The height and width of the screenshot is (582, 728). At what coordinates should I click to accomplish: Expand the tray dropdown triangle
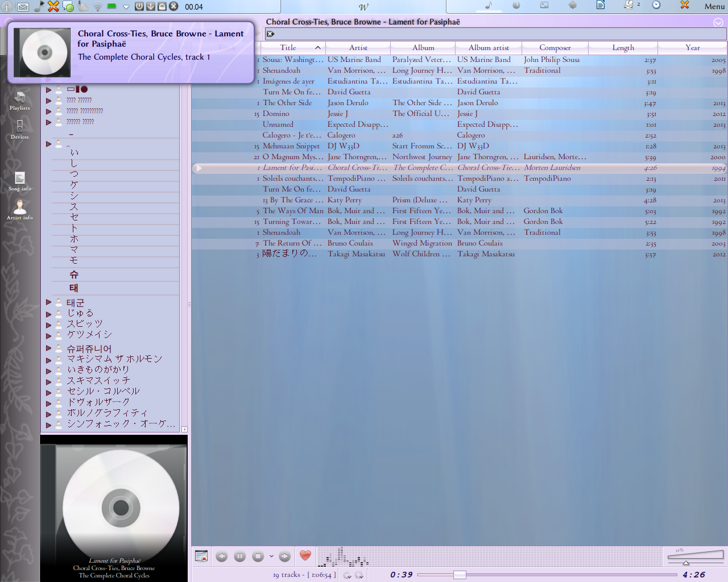coord(126,7)
